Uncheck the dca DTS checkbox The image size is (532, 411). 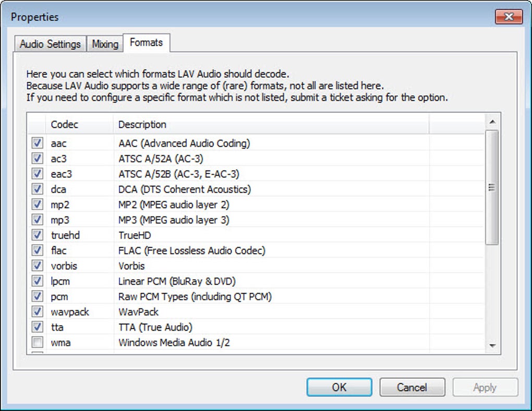tap(38, 189)
